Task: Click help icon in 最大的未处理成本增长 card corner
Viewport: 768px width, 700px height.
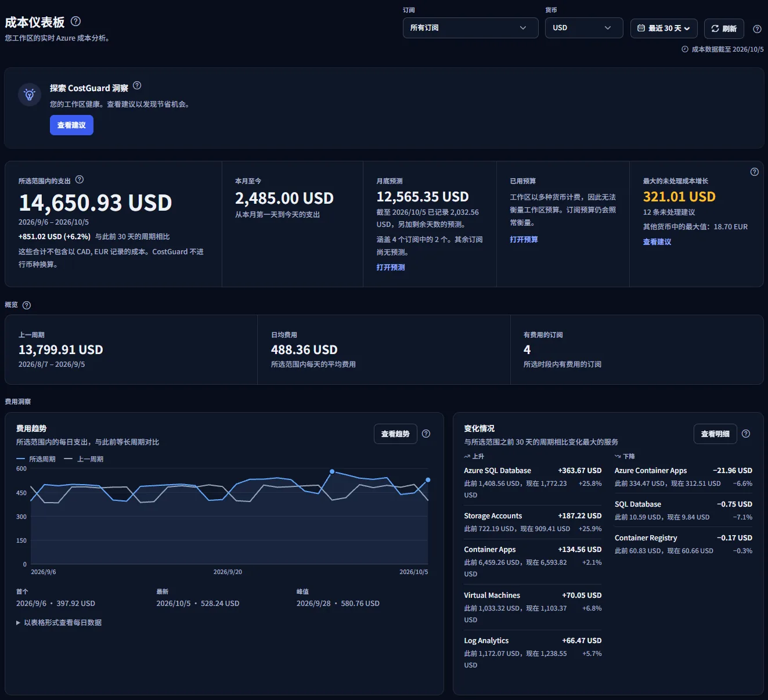Action: 755,172
